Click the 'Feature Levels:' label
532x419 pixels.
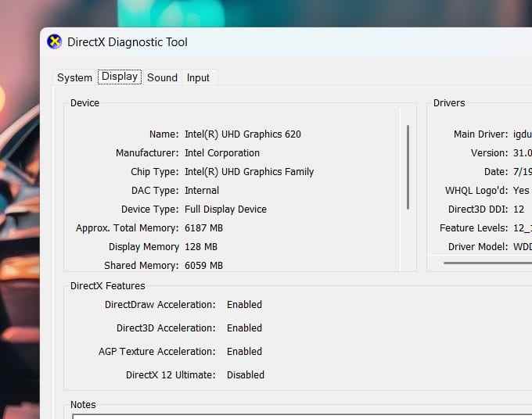pyautogui.click(x=473, y=228)
